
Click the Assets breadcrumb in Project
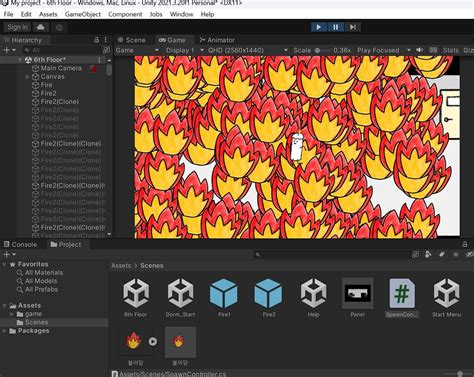[121, 266]
